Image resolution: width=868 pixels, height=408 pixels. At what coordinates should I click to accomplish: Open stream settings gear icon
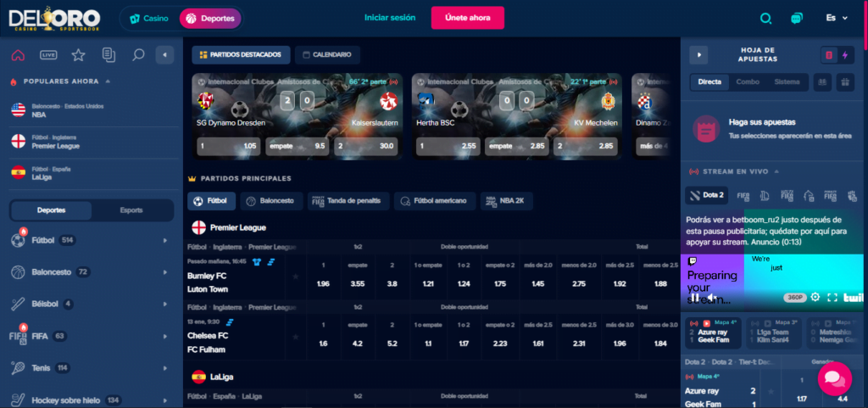[815, 297]
